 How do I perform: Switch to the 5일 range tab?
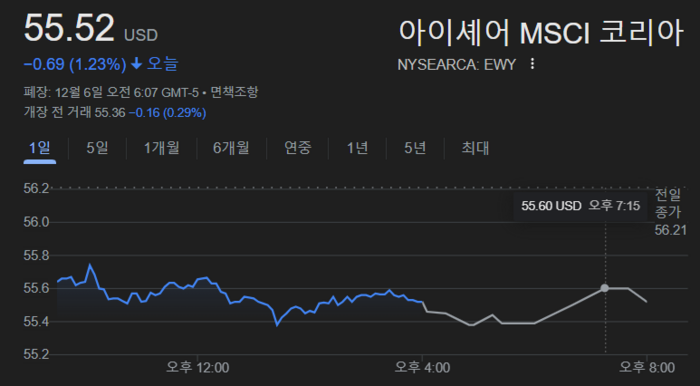coord(97,147)
